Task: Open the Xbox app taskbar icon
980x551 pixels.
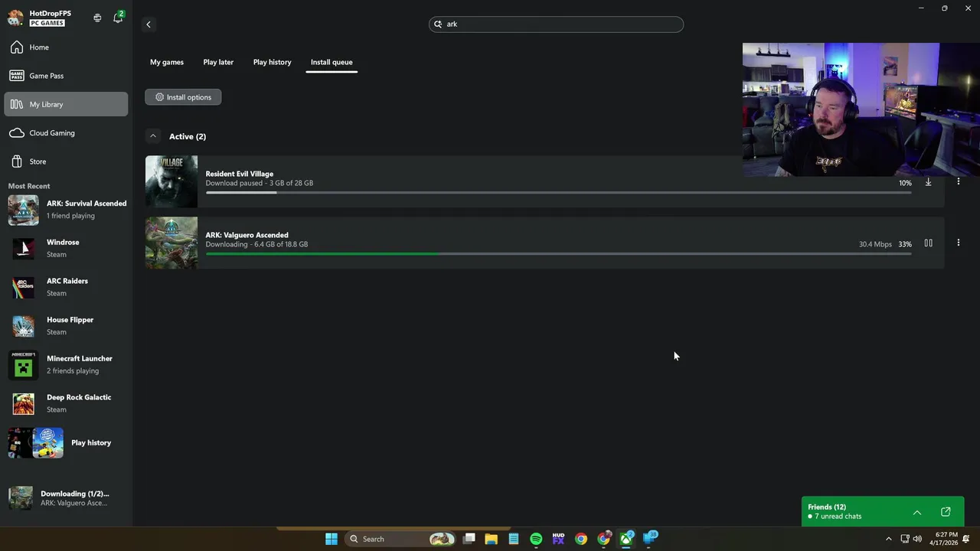Action: (x=626, y=539)
